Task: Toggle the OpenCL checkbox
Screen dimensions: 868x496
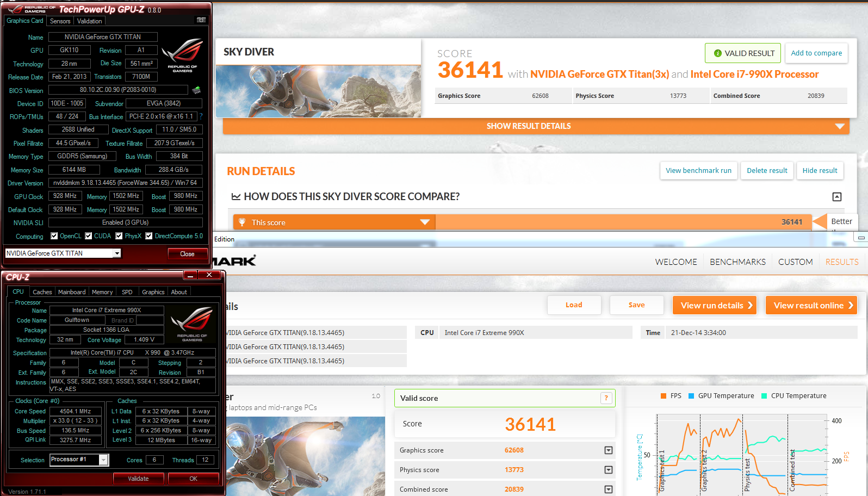Action: 54,236
